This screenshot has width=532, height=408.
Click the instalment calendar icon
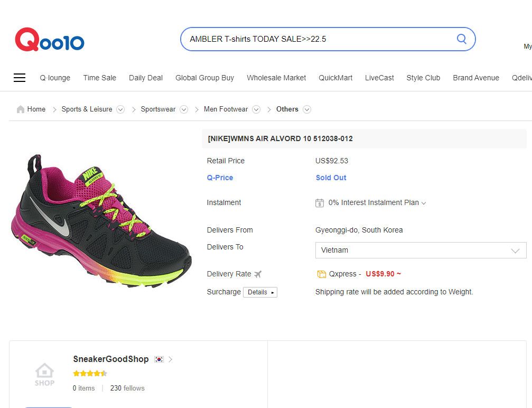320,203
